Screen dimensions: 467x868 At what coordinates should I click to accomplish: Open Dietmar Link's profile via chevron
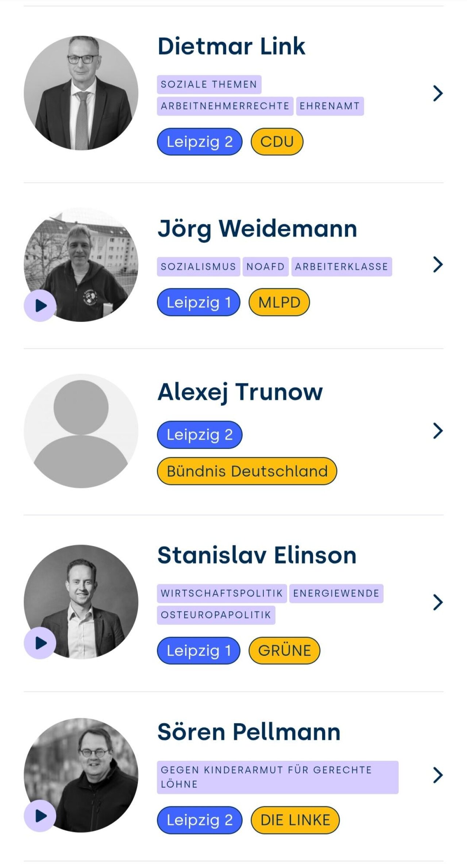tap(437, 93)
